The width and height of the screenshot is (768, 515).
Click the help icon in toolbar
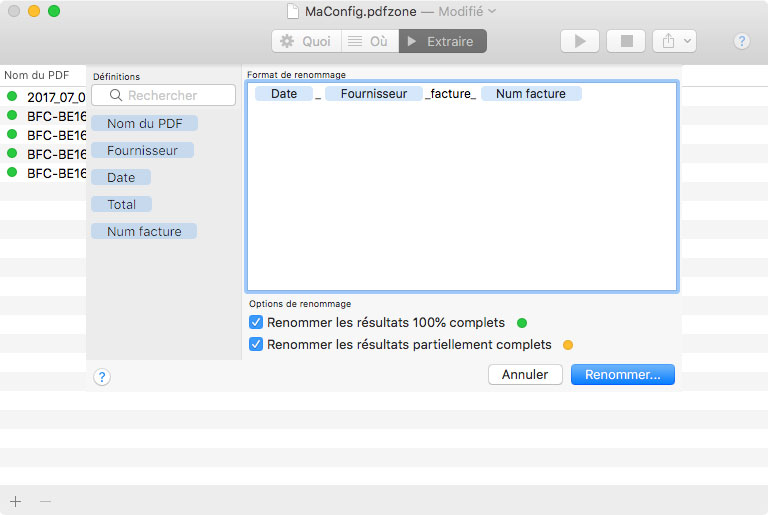click(741, 41)
